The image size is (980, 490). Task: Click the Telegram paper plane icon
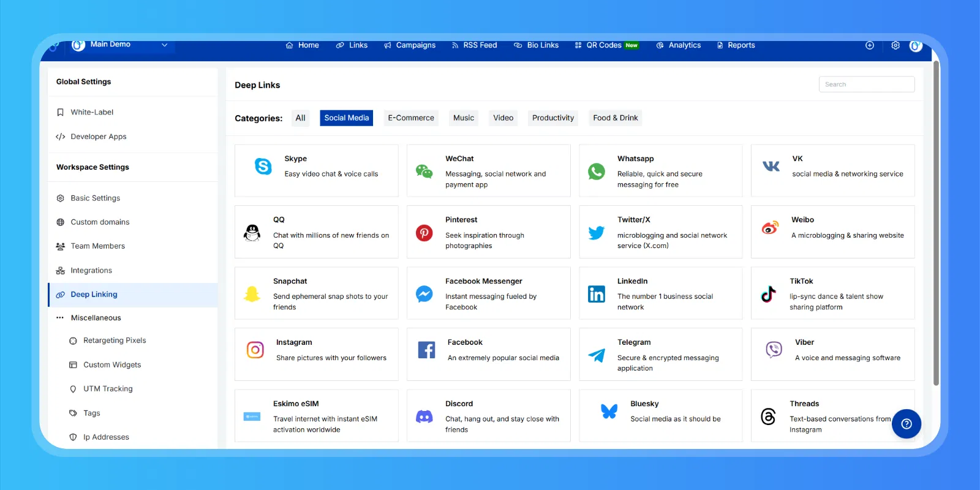click(597, 355)
